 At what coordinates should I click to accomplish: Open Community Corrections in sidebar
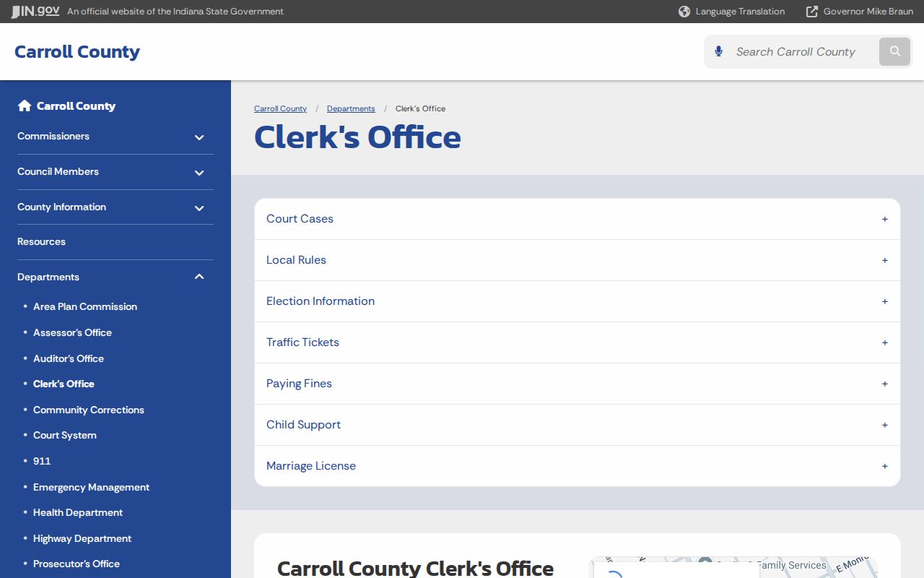click(x=89, y=410)
